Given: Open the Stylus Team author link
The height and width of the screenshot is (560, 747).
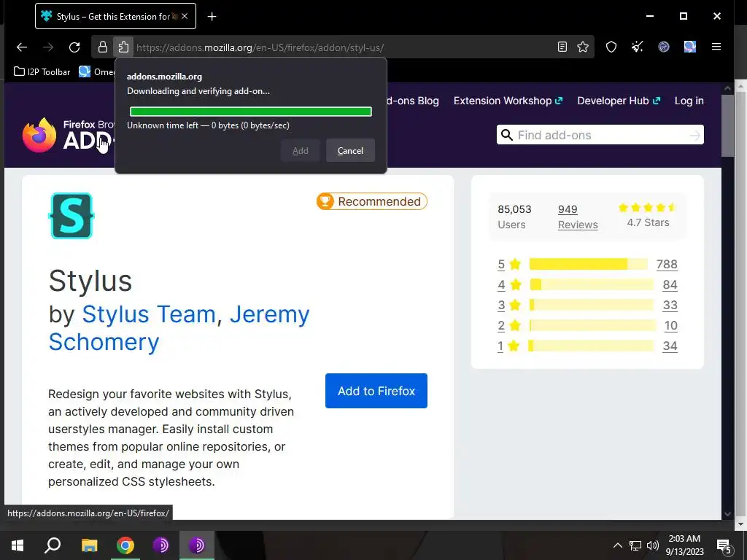Looking at the screenshot, I should coord(149,314).
